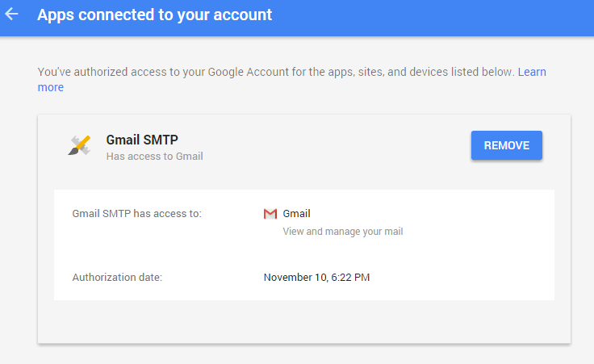Image resolution: width=594 pixels, height=364 pixels.
Task: Click the "Authorization date:" label
Action: (x=117, y=278)
